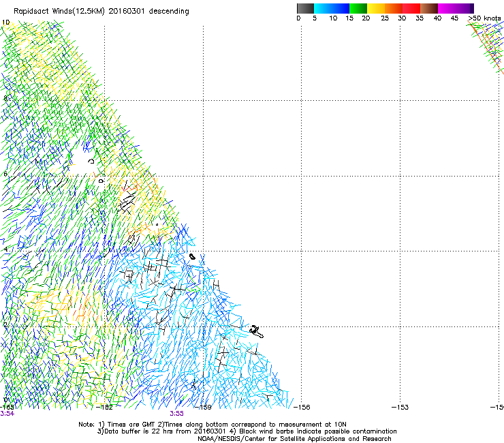The image size is (504, 443).
Task: Click the latitude '2' axis label
Action: 5,324
